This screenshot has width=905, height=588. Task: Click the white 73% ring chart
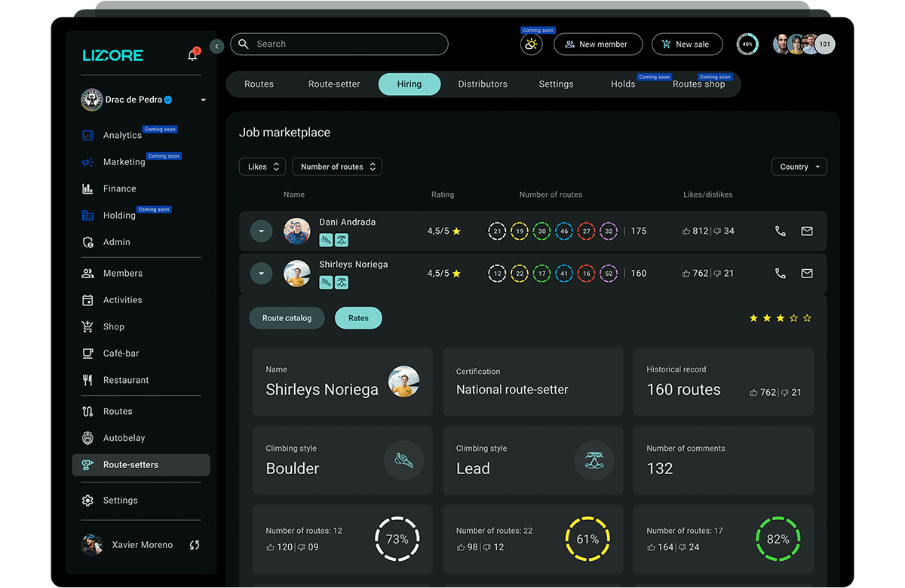[397, 540]
